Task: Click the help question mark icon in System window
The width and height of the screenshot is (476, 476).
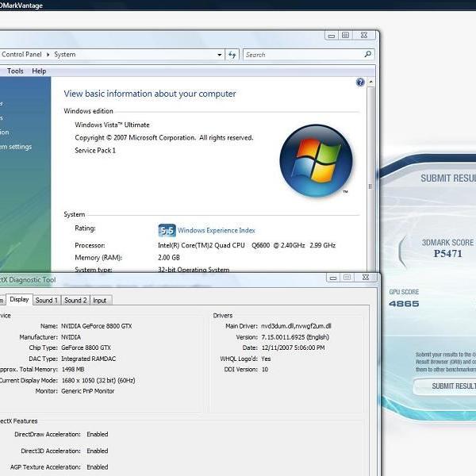Action: [x=360, y=82]
